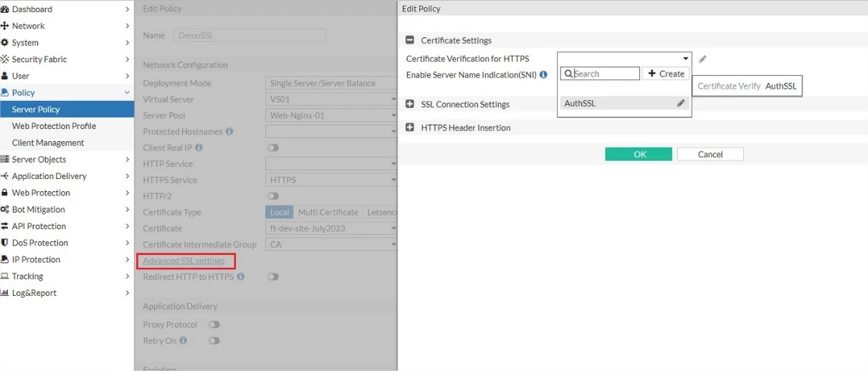The width and height of the screenshot is (868, 371).
Task: Click the Dashboard gauge icon in sidebar
Action: [5, 9]
